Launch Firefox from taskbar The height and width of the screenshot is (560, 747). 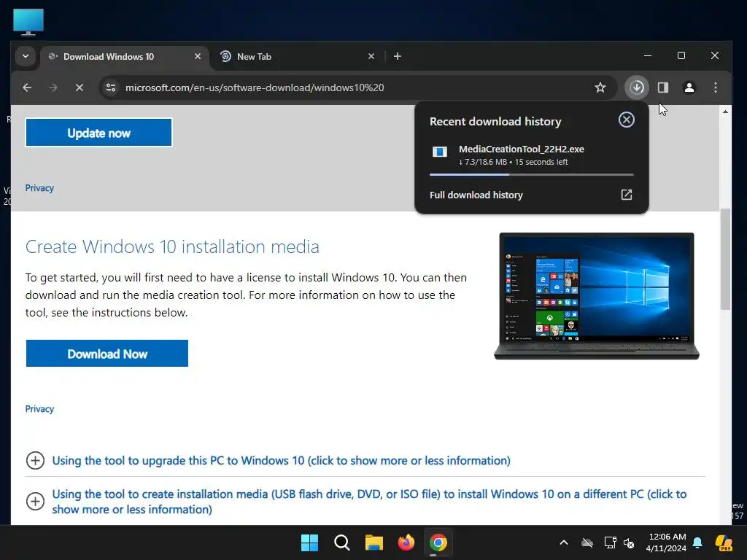click(x=406, y=542)
